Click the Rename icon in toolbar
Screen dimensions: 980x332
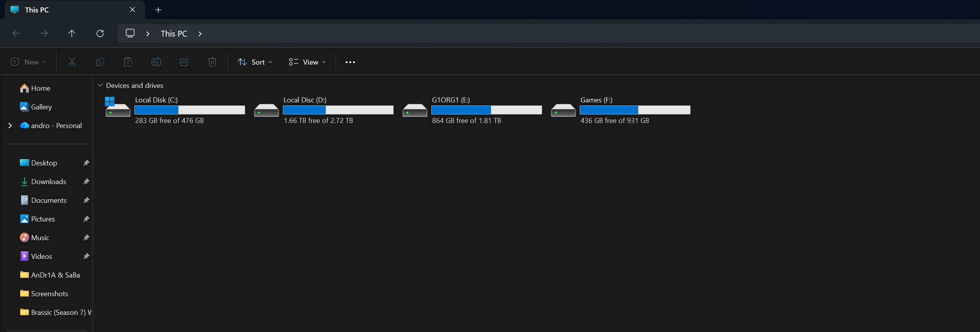pyautogui.click(x=156, y=62)
